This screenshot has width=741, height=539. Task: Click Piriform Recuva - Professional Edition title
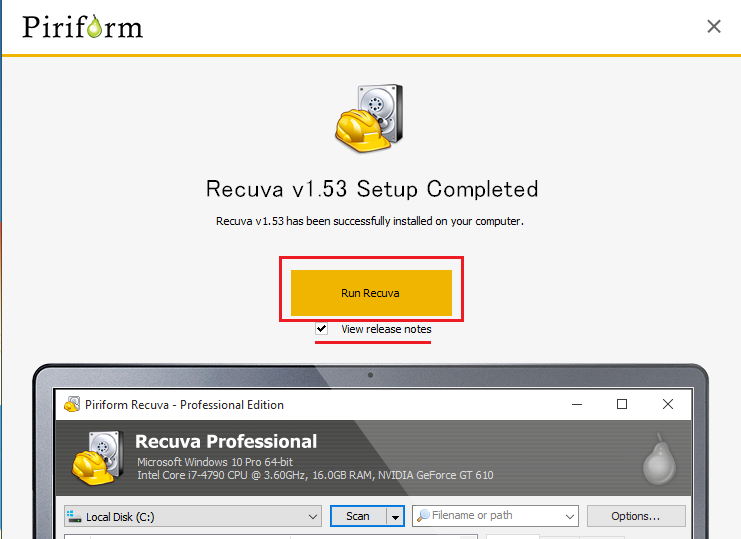[184, 405]
